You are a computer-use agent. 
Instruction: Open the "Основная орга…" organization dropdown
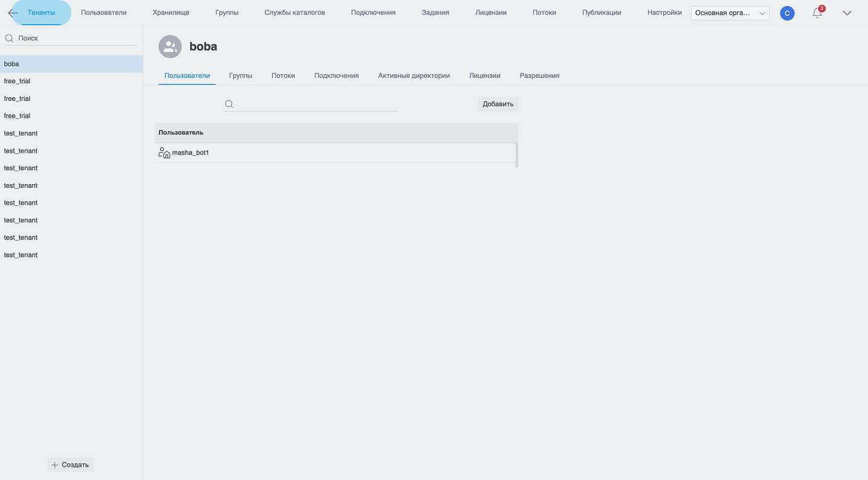tap(730, 13)
